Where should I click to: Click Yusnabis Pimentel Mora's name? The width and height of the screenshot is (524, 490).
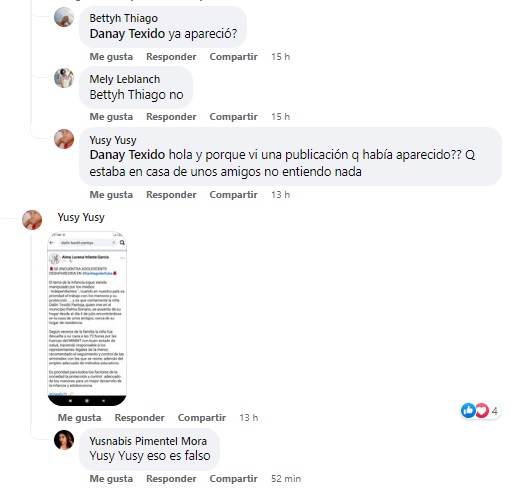click(148, 441)
